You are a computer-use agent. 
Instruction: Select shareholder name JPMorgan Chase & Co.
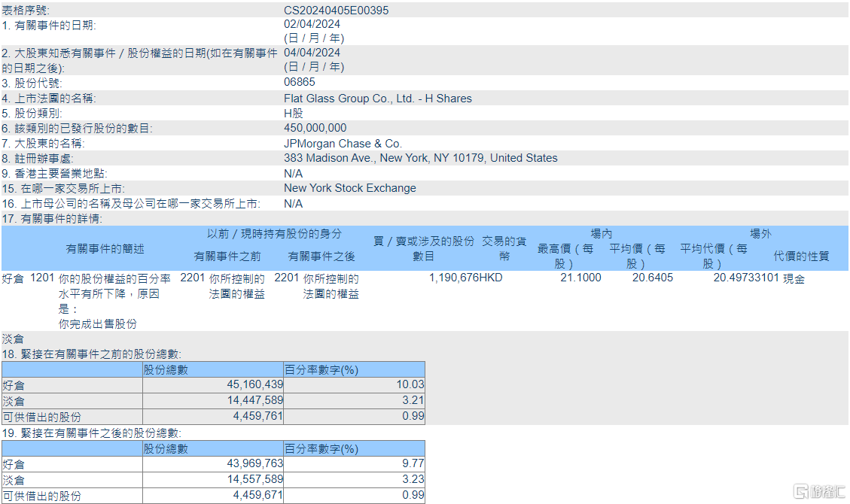pyautogui.click(x=343, y=144)
